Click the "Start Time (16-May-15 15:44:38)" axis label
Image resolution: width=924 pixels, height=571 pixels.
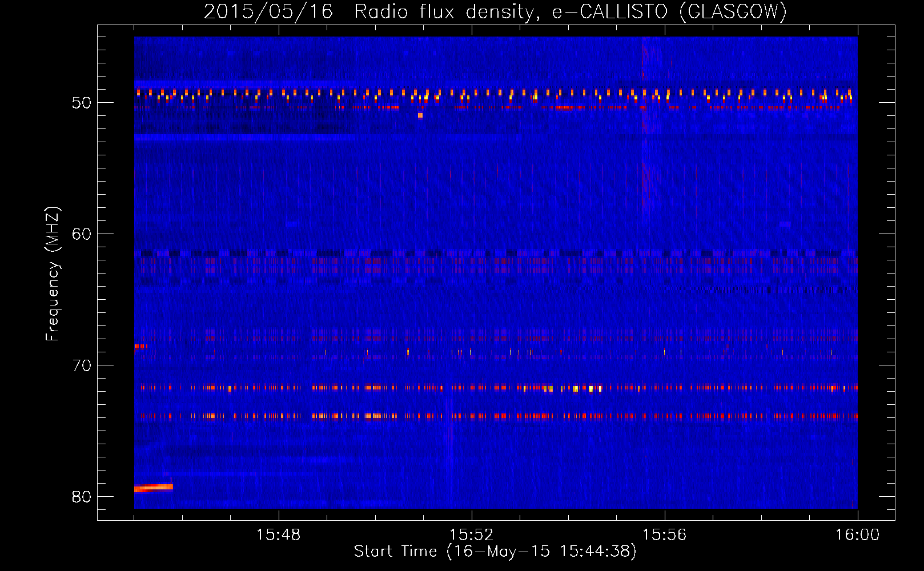[495, 552]
